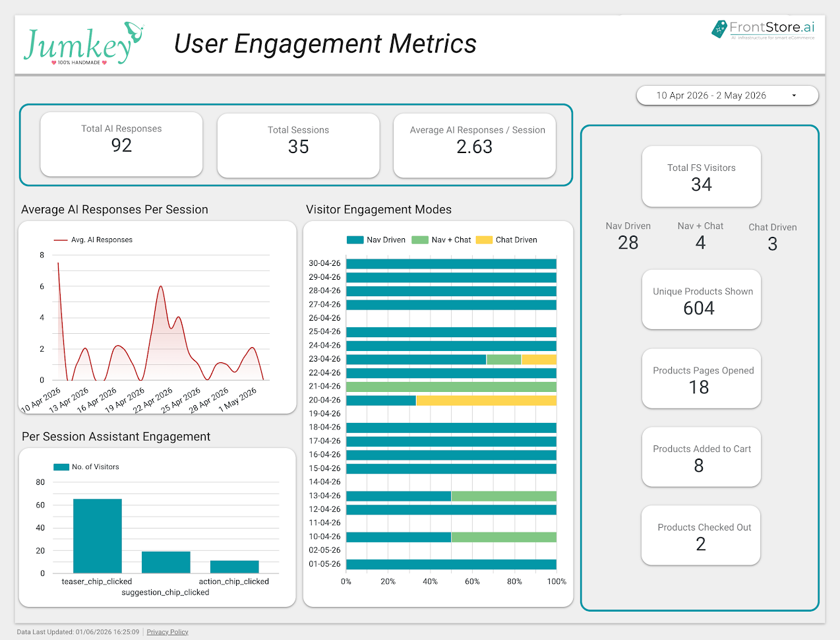Viewport: 840px width, 640px height.
Task: Click the 100% axis label
Action: (x=556, y=582)
